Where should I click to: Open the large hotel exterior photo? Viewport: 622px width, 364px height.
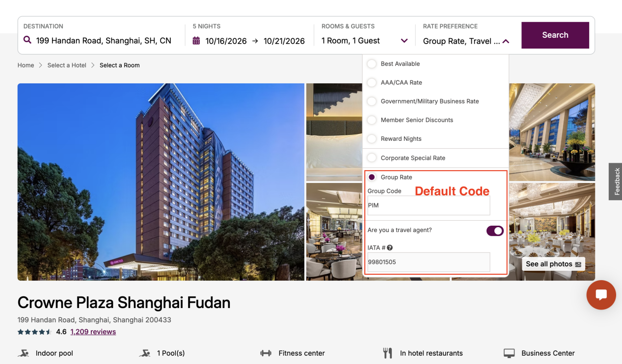161,182
